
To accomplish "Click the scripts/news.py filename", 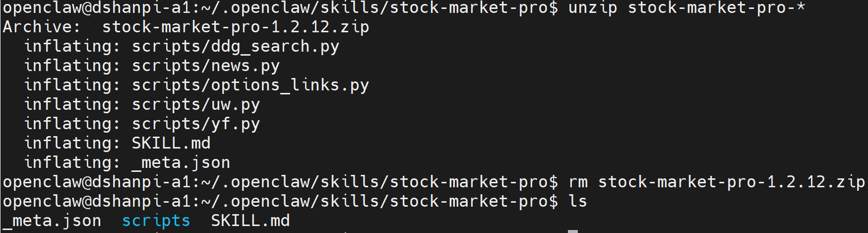I will [206, 66].
